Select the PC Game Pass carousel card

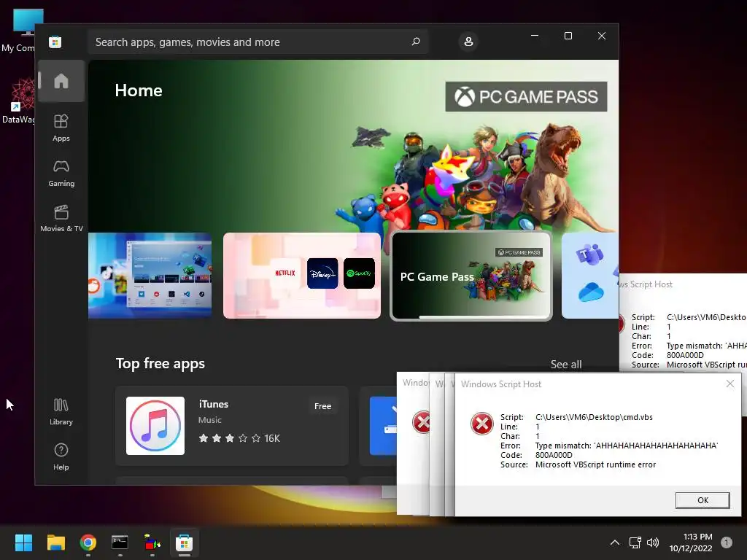coord(471,275)
